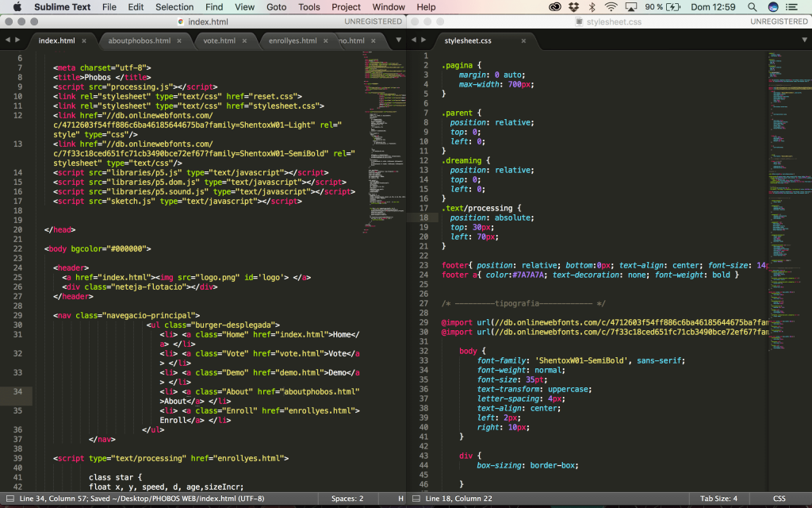Open the tab list dropdown in the index.html window

point(398,40)
